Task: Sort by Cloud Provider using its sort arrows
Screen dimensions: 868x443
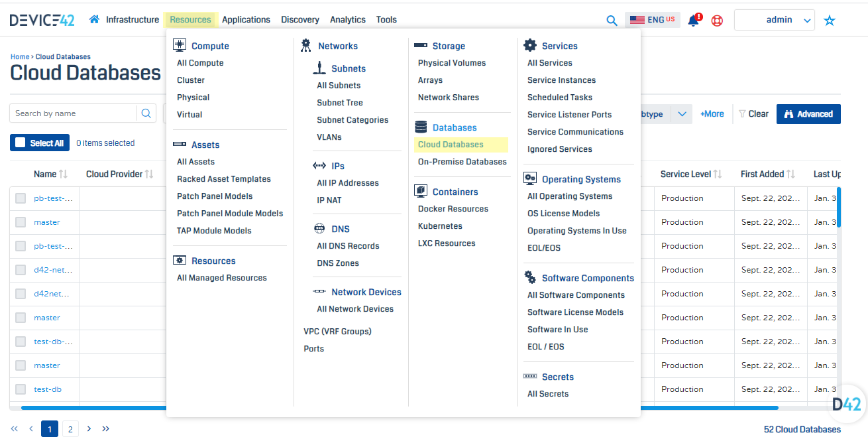Action: (x=150, y=174)
